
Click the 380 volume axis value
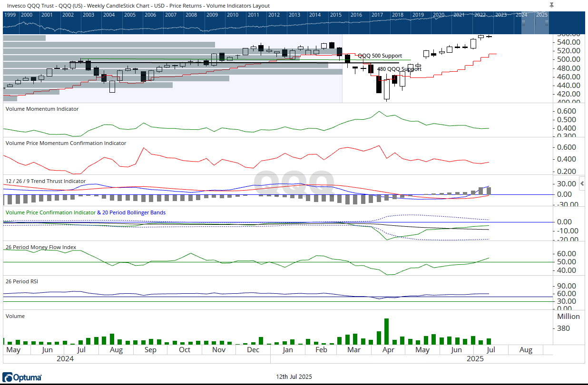click(563, 328)
